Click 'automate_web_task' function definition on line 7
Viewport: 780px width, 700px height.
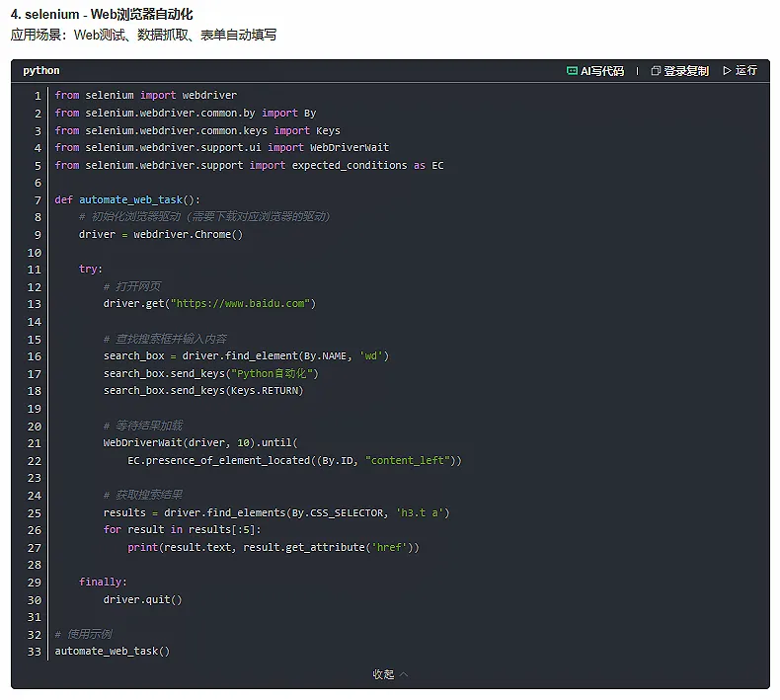point(131,199)
